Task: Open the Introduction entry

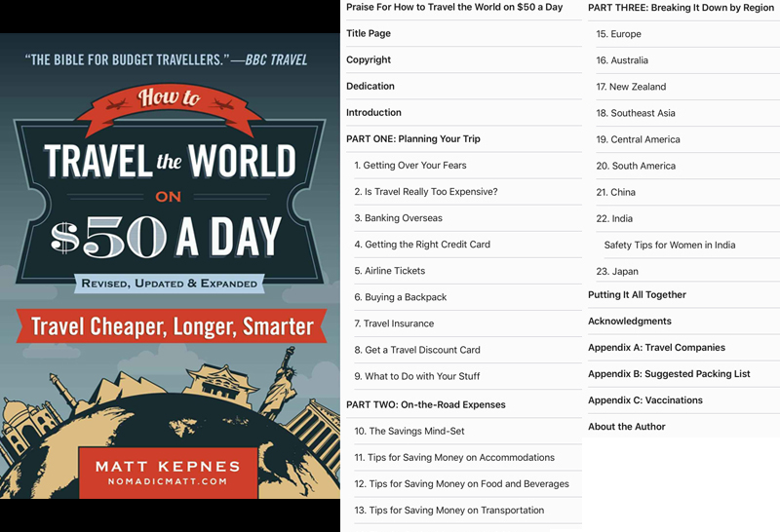Action: point(464,112)
